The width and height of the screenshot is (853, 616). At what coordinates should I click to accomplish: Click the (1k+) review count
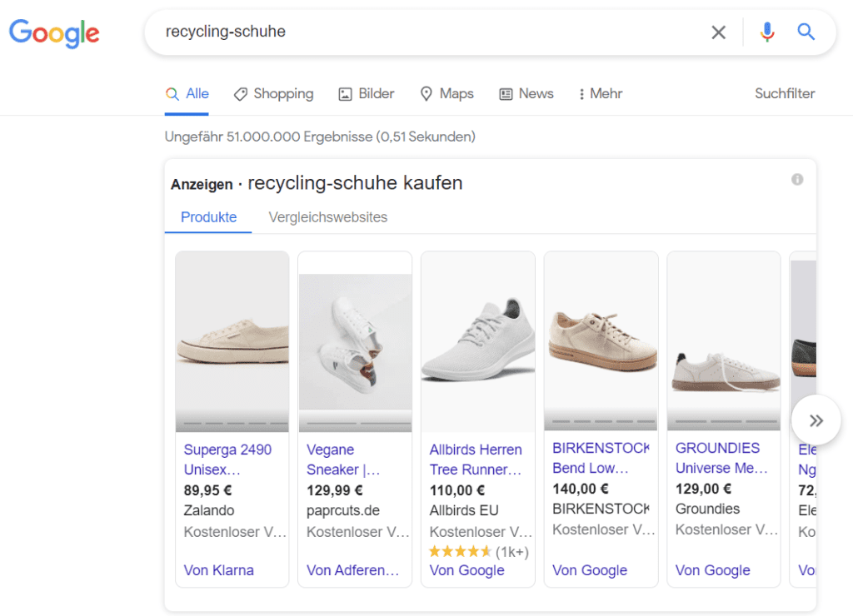point(512,552)
